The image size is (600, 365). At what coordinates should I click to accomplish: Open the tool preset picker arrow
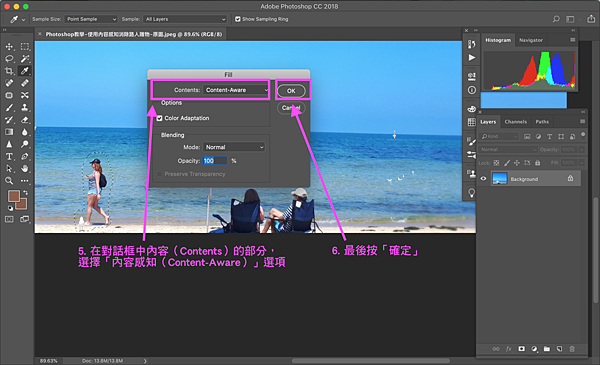click(23, 20)
